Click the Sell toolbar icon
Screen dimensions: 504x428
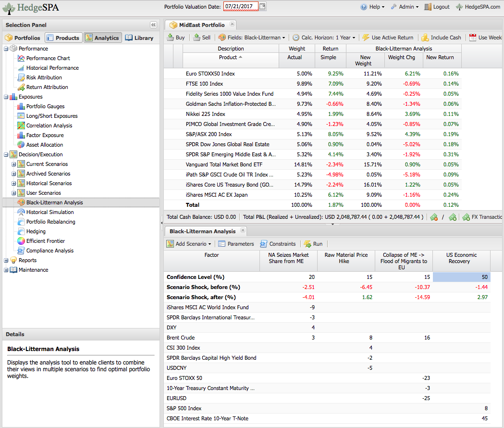click(x=197, y=38)
